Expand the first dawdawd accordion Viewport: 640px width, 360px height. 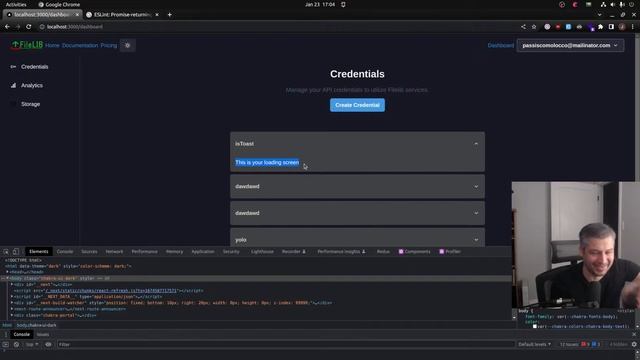[x=357, y=187]
